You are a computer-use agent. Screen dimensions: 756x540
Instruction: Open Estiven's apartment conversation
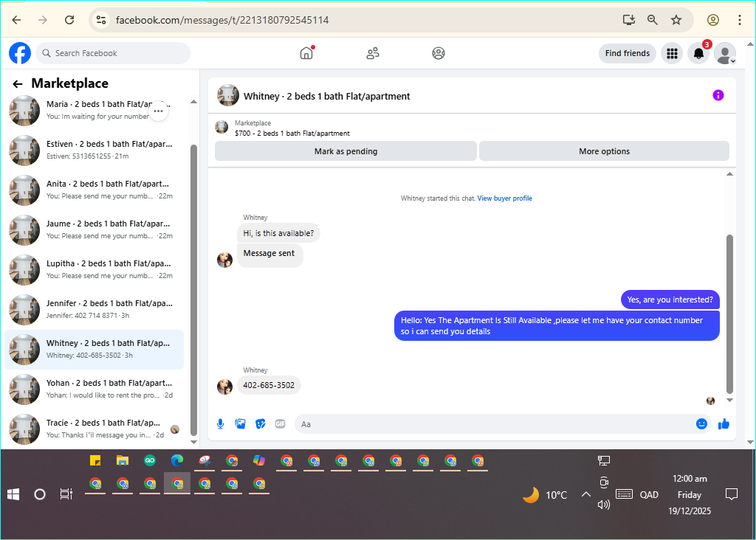94,150
